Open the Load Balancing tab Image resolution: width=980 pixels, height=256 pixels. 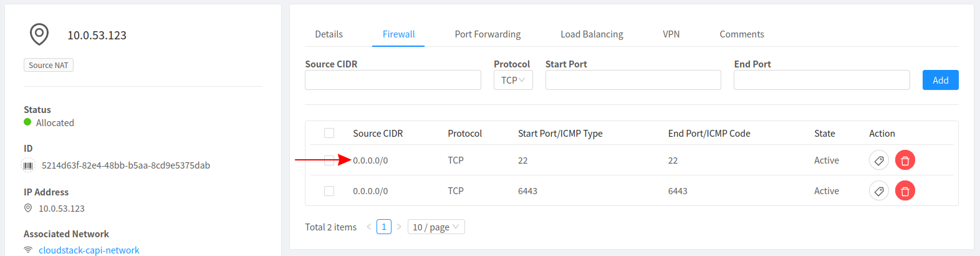pyautogui.click(x=592, y=34)
